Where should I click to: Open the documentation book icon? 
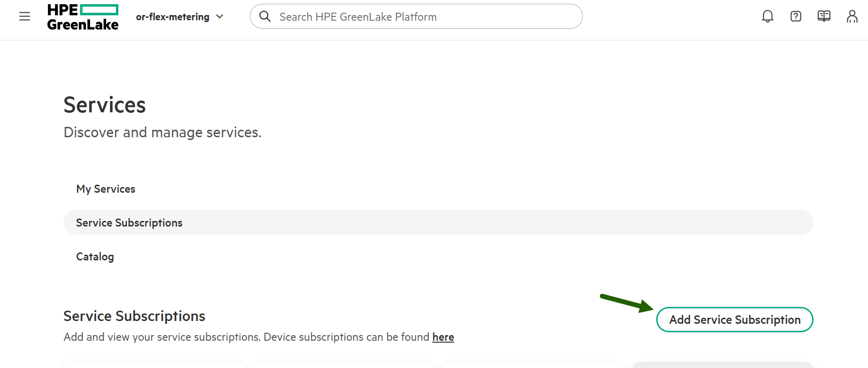tap(824, 16)
